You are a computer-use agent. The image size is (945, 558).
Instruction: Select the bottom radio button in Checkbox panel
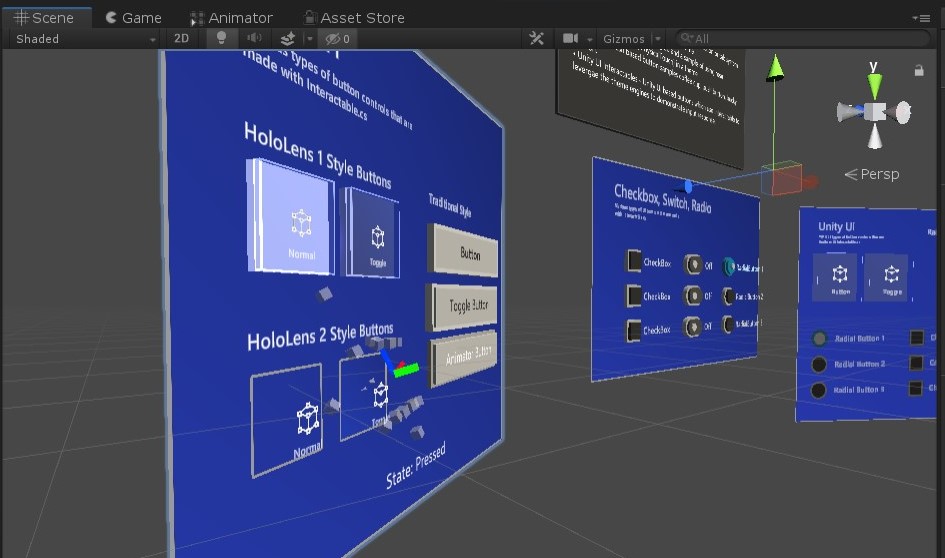pos(728,325)
